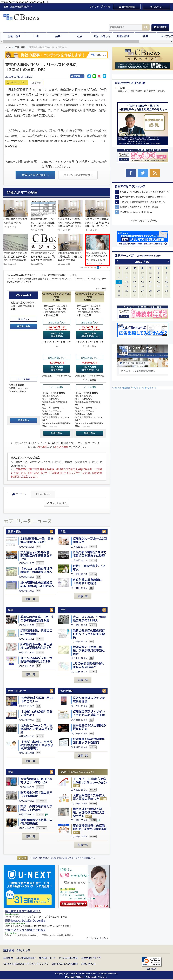Click the スクラップブック button

[x=17, y=83]
